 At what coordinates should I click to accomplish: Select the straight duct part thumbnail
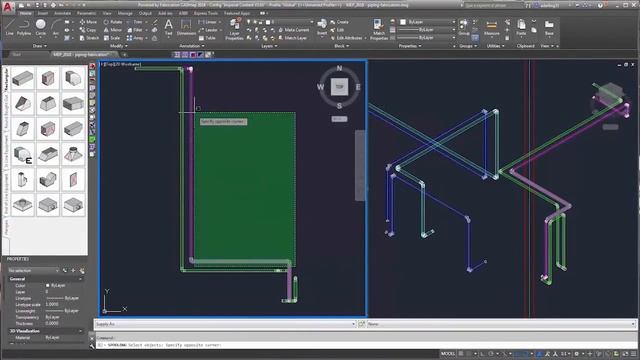22,78
